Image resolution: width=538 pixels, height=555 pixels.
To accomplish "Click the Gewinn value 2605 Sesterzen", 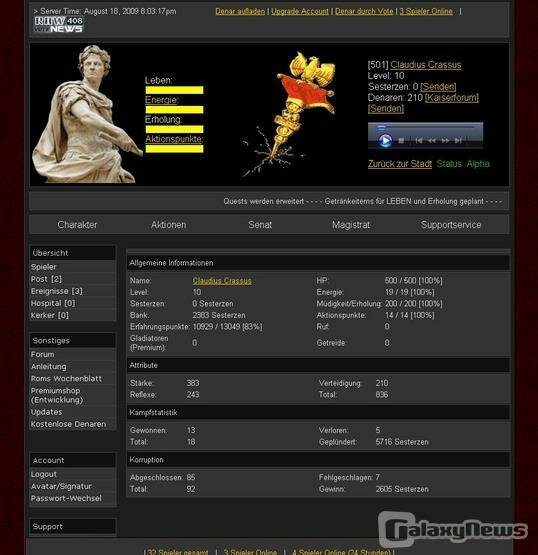I will [x=402, y=489].
